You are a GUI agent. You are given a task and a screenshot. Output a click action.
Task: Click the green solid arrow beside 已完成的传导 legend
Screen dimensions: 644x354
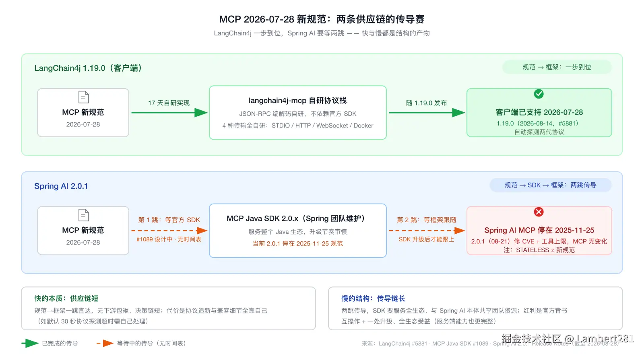pos(30,343)
